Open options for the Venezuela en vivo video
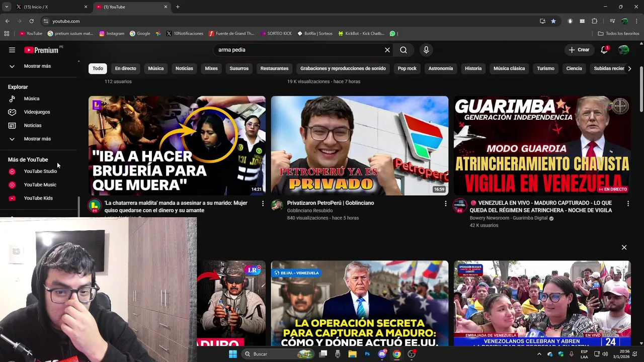644x362 pixels. coord(628,203)
